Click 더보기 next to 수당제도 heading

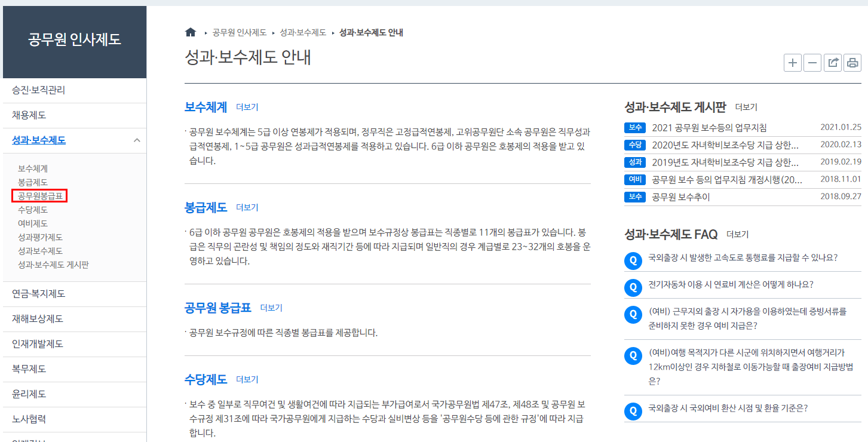[x=247, y=379]
